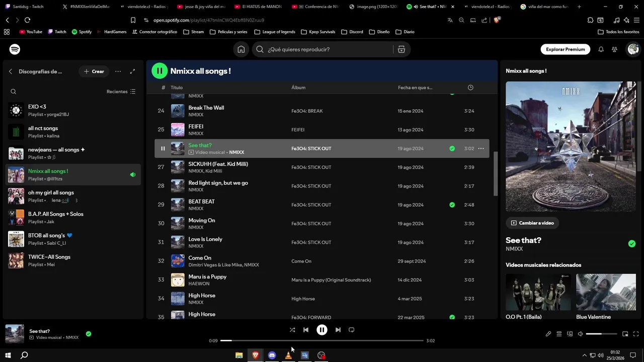Open the NMIXX artist link in now playing
The height and width of the screenshot is (362, 644).
pos(514,249)
